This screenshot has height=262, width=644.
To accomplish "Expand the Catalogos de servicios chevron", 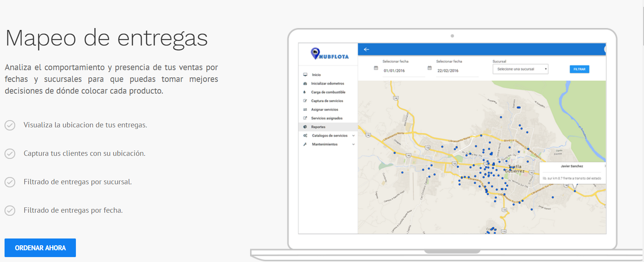I will [x=353, y=136].
